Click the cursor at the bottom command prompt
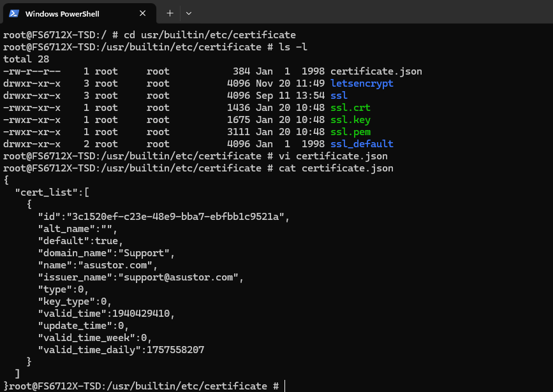 tap(285, 386)
